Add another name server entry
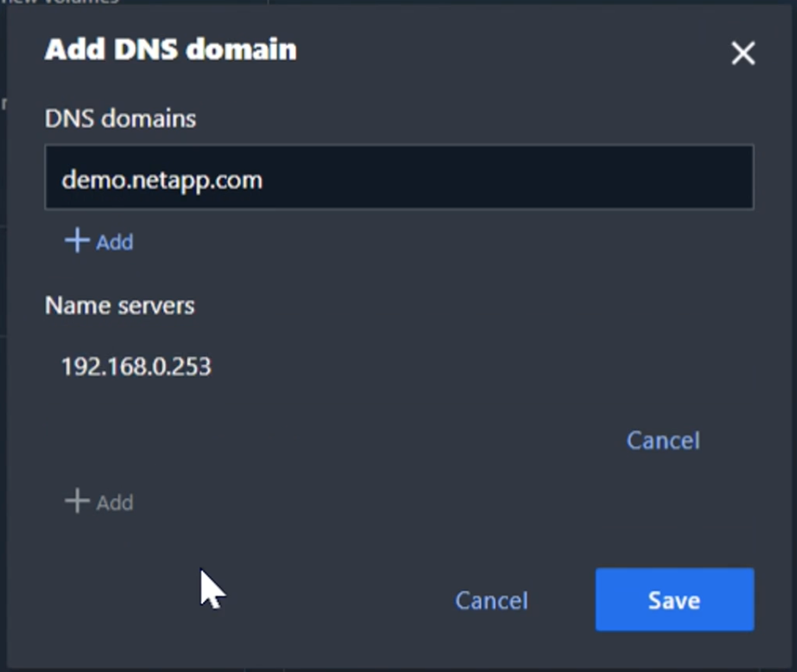This screenshot has height=672, width=797. point(99,502)
